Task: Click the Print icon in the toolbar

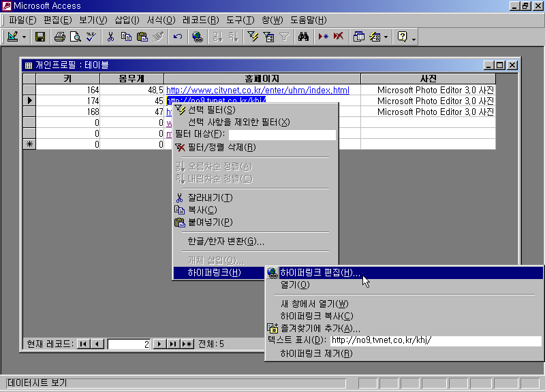Action: 60,37
